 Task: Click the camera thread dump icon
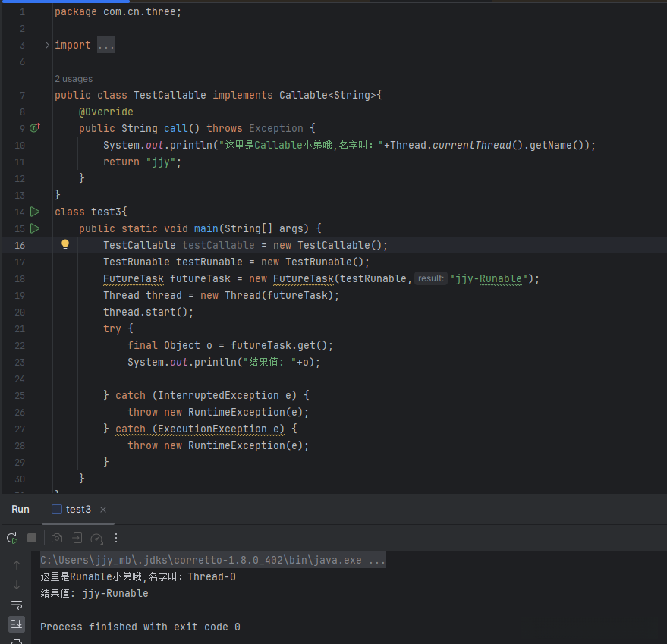click(x=57, y=538)
